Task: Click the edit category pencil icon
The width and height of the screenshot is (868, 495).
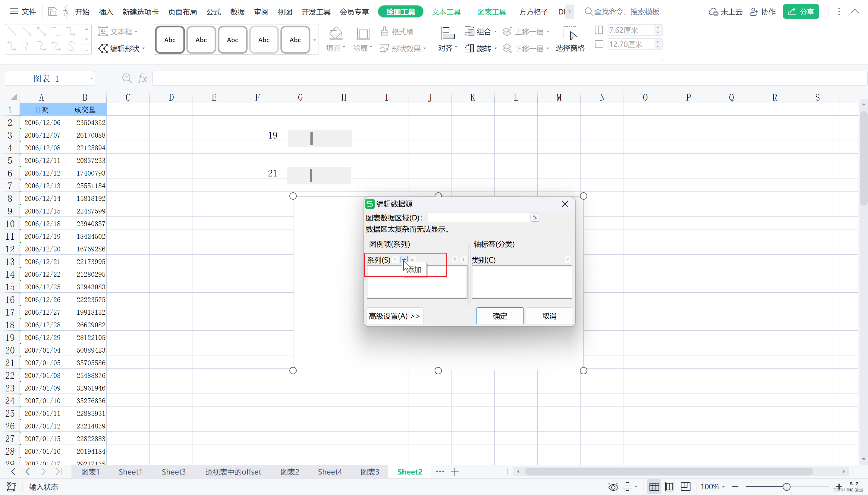Action: click(568, 260)
